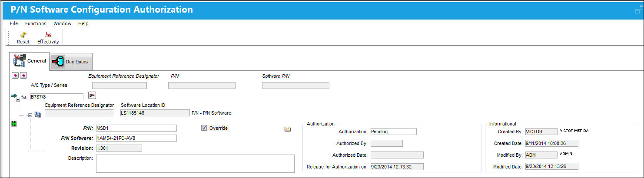Open the Help menu
This screenshot has height=178, width=644.
83,23
